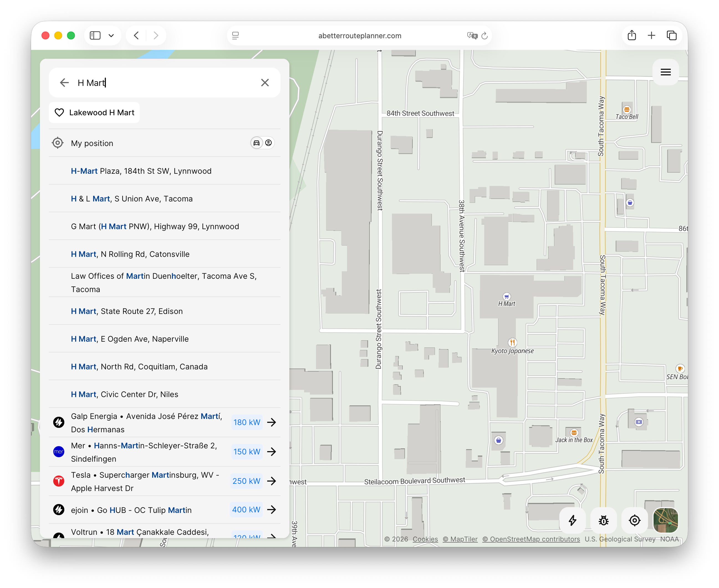This screenshot has width=719, height=588.
Task: Click the ejoin charger logo icon
Action: coord(59,510)
